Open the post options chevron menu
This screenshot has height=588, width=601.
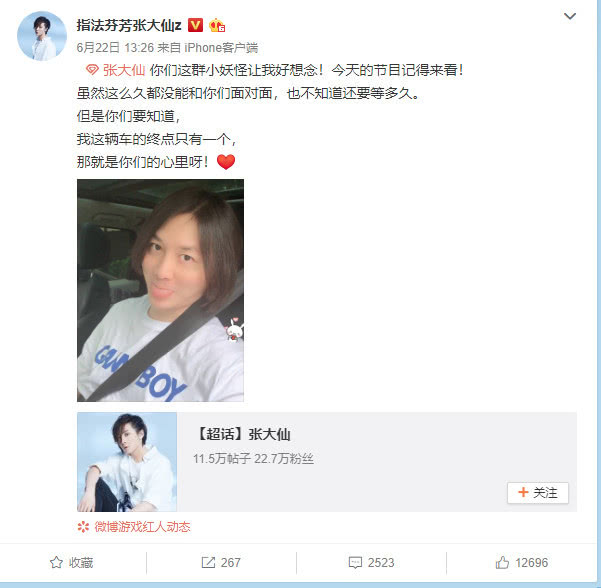(x=570, y=16)
